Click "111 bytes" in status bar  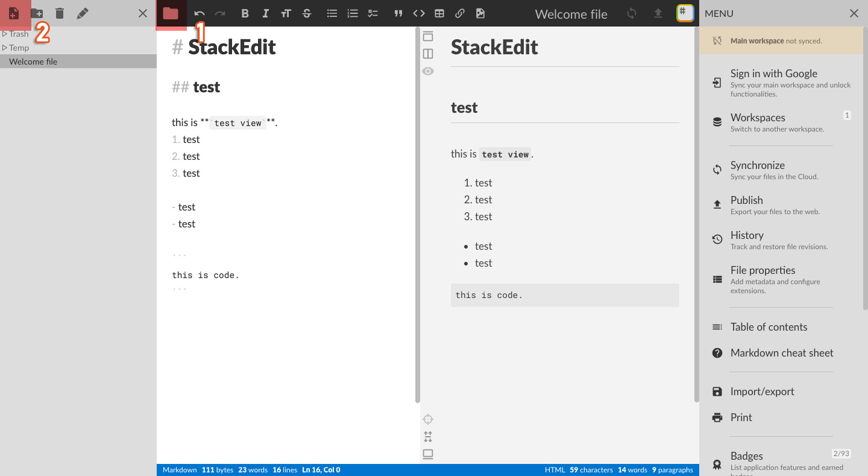pos(218,470)
